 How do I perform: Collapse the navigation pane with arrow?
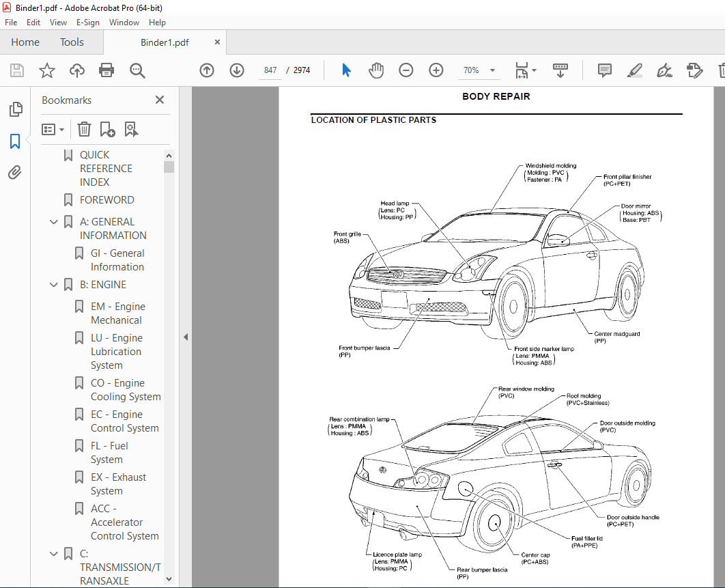tap(186, 337)
